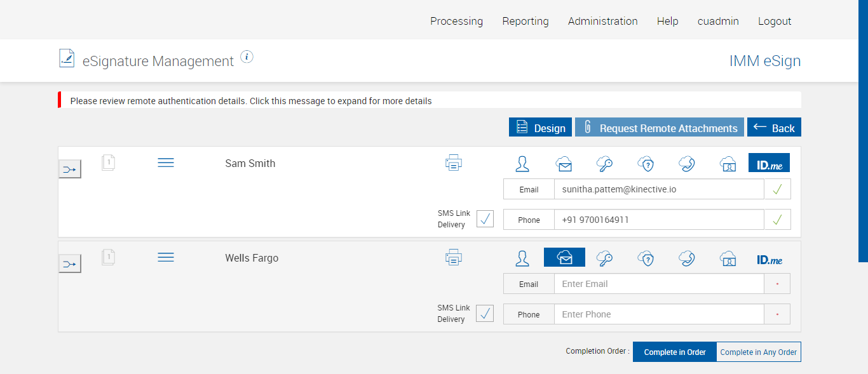
Task: Open the hamburger menu for Wells Fargo
Action: coord(166,257)
